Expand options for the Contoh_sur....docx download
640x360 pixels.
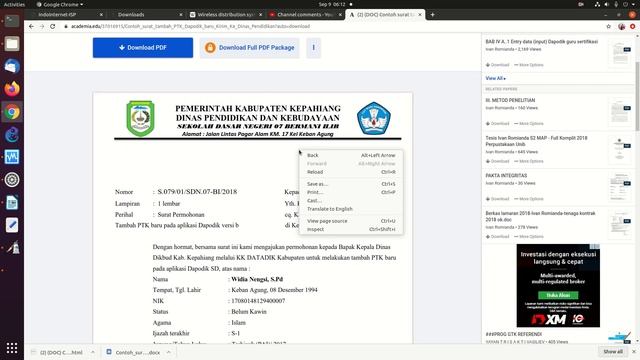click(x=169, y=352)
